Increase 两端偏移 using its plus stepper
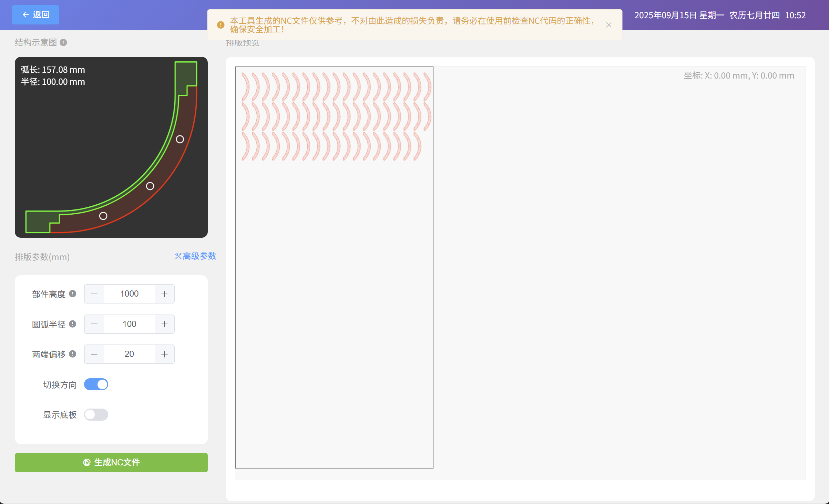The width and height of the screenshot is (829, 504). tap(164, 354)
